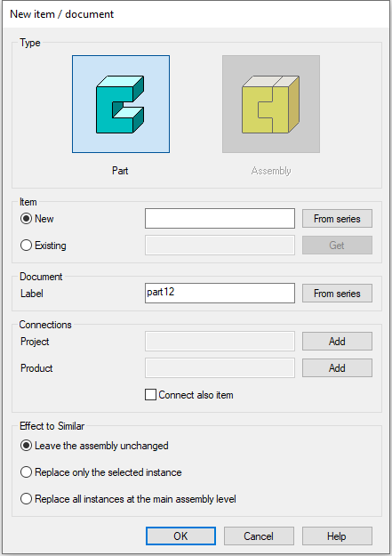This screenshot has height=556, width=392.
Task: Click the New item text field
Action: tap(220, 219)
